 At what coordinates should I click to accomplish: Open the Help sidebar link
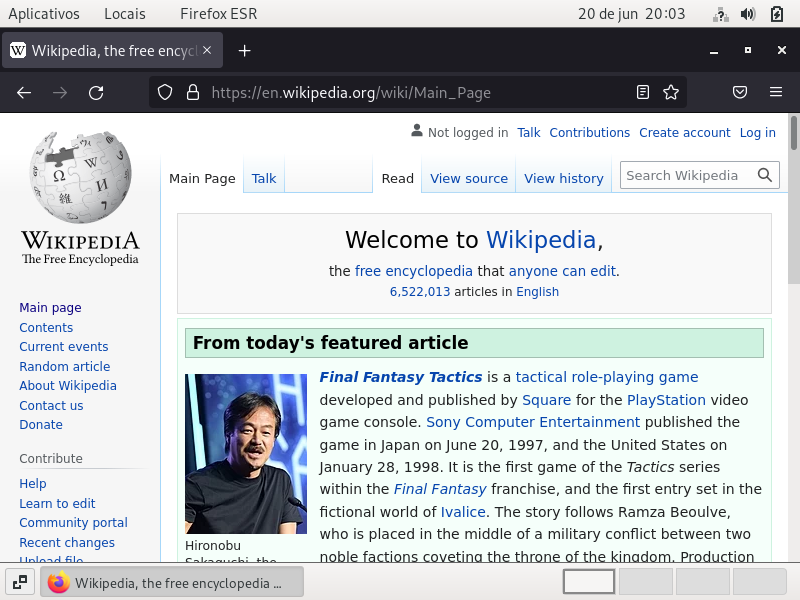pyautogui.click(x=33, y=484)
